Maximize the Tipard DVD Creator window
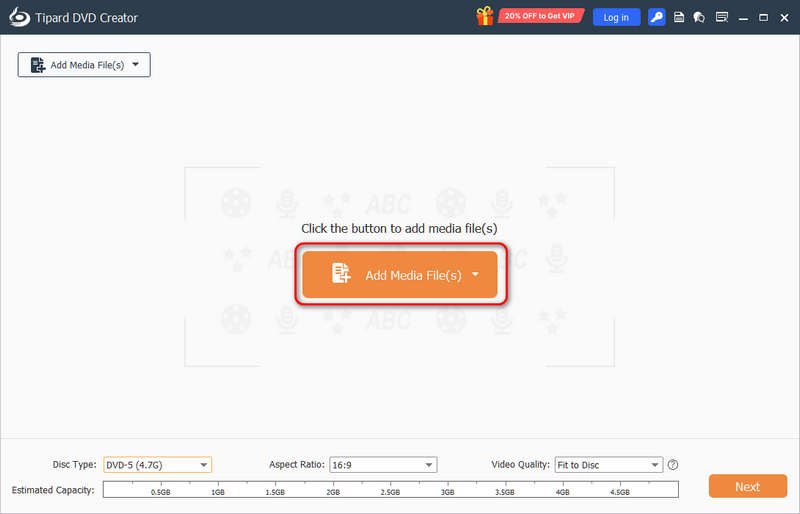Viewport: 800px width, 514px height. (x=763, y=18)
